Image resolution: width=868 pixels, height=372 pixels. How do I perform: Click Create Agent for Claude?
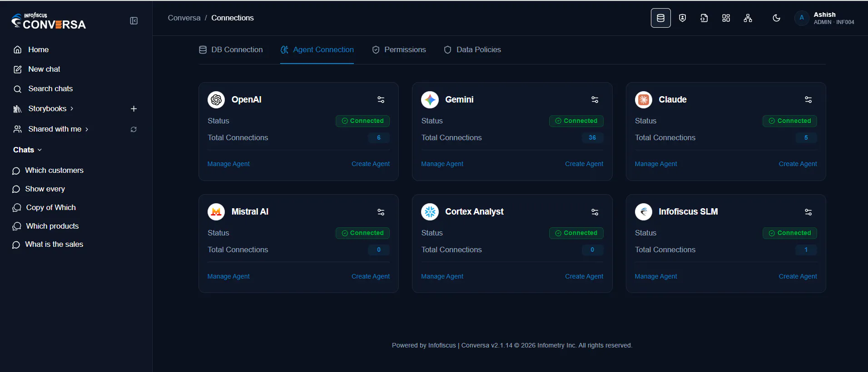click(x=798, y=164)
